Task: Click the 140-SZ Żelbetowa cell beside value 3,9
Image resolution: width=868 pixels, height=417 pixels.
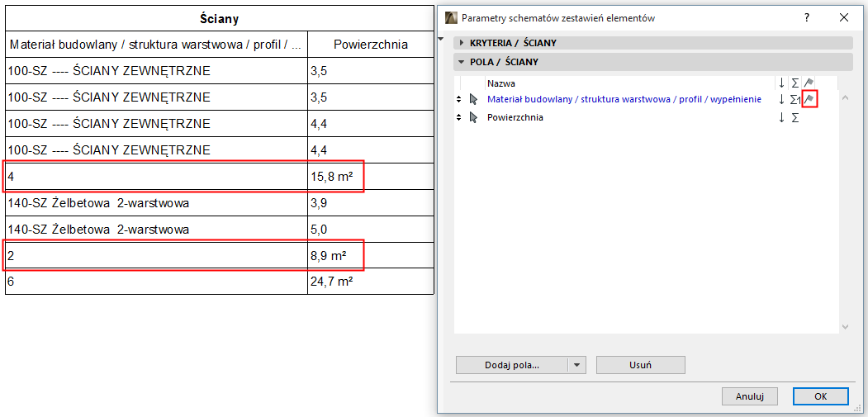Action: point(157,202)
